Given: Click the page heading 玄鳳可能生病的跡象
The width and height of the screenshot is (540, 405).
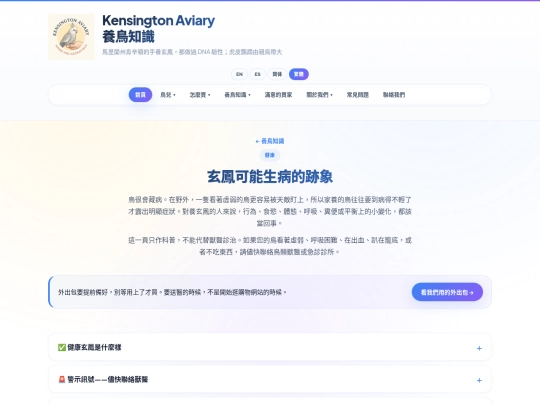Looking at the screenshot, I should click(x=270, y=177).
